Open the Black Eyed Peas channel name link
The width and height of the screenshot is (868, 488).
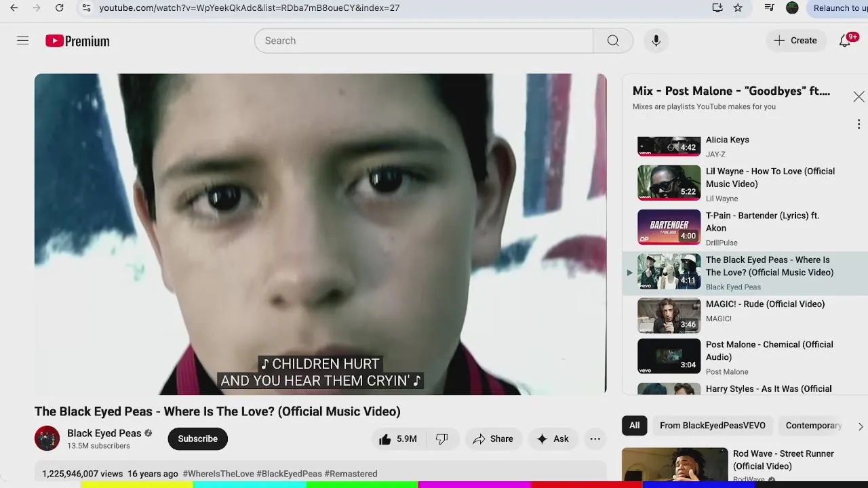(104, 433)
